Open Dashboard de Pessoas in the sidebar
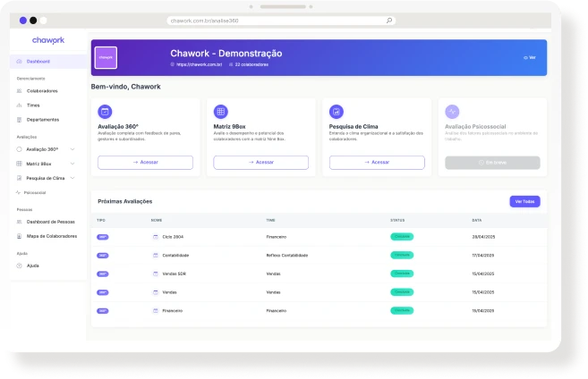 (51, 222)
